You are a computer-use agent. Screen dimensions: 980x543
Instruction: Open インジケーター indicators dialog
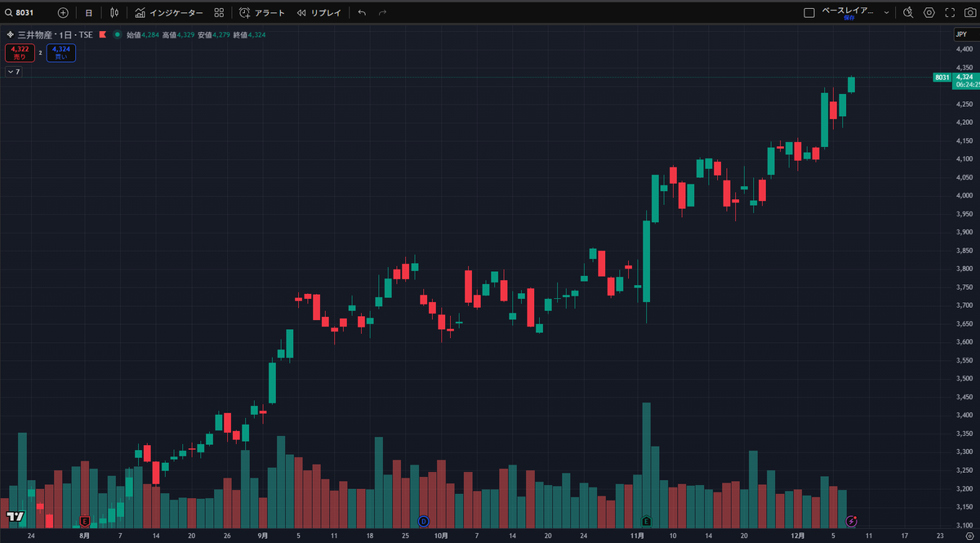(x=169, y=13)
